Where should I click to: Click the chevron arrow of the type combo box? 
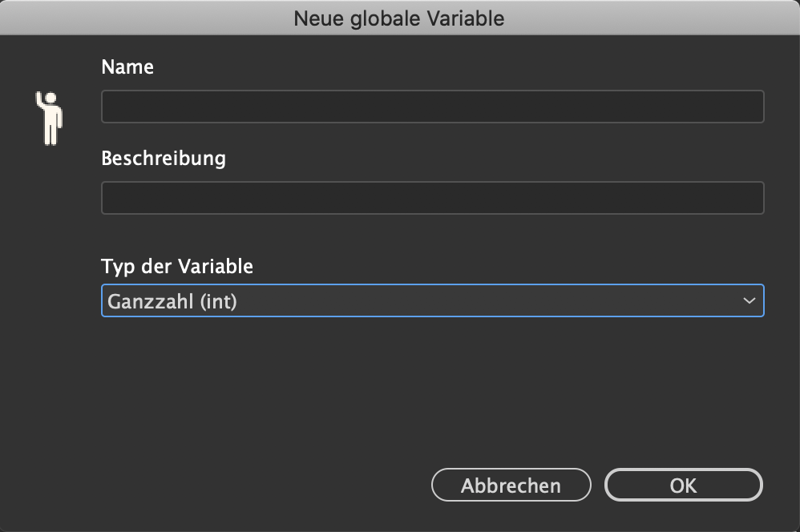tap(749, 300)
